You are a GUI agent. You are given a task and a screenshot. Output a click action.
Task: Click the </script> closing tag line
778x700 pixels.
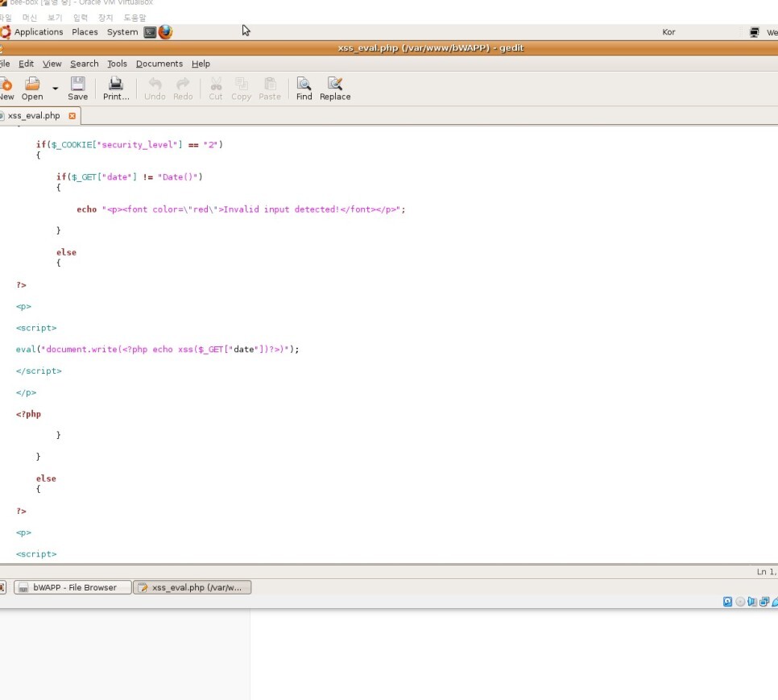tap(39, 371)
